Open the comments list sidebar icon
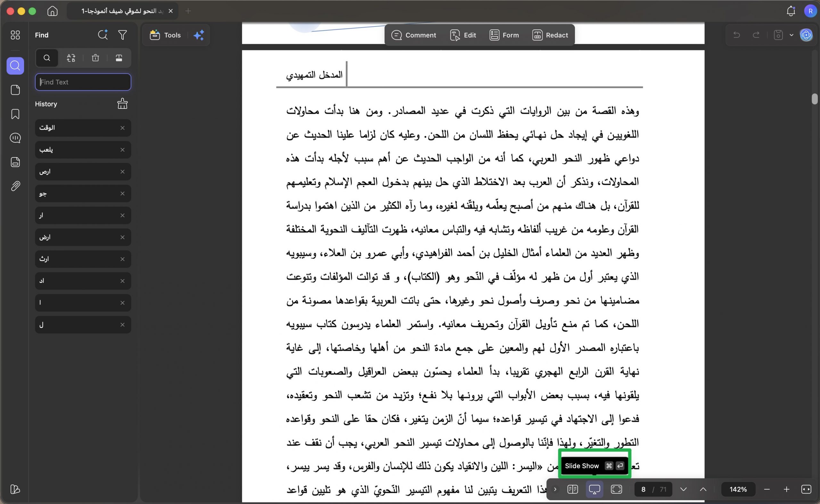The height and width of the screenshot is (504, 820). [15, 138]
